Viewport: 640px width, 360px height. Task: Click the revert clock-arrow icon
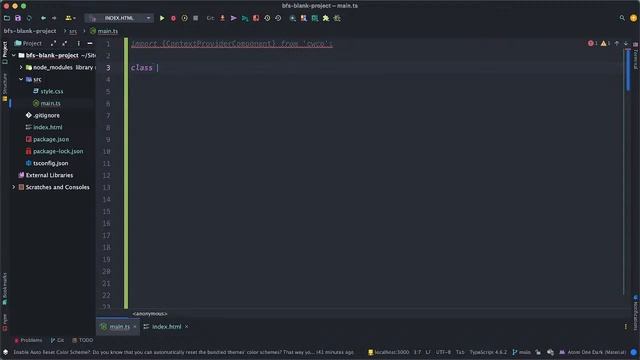[x=278, y=18]
